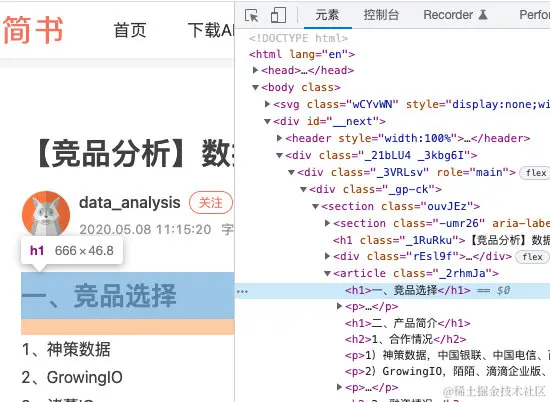Select the p 1）神策数据 DOM row
The image size is (550, 402).
(x=448, y=355)
